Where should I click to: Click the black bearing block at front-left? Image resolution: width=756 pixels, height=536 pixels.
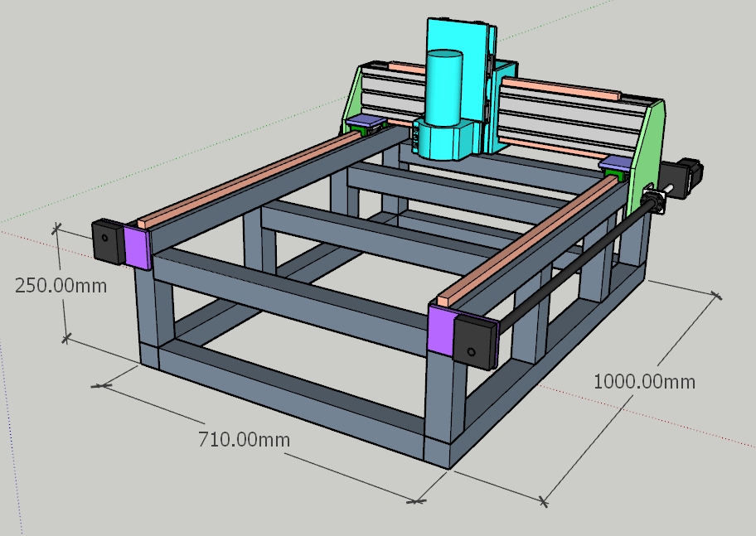(x=107, y=240)
